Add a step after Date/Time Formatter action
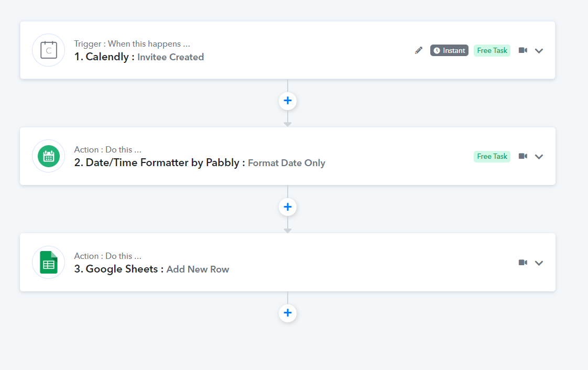The width and height of the screenshot is (588, 370). click(288, 207)
